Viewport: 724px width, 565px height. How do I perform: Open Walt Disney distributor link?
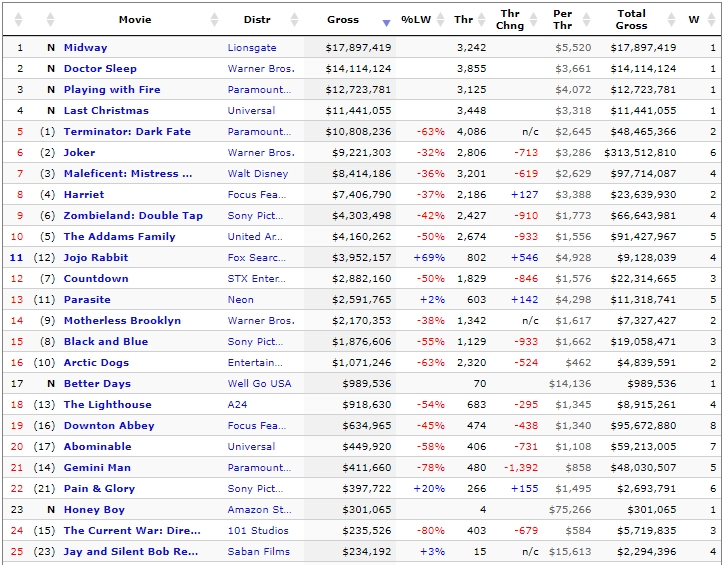point(258,174)
